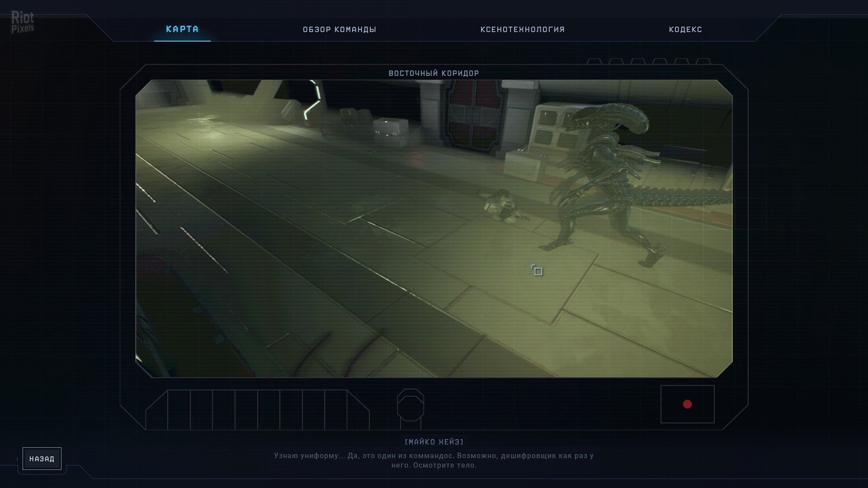This screenshot has width=868, height=488.
Task: Click the blue underline of КАРТА tab
Action: tap(183, 42)
